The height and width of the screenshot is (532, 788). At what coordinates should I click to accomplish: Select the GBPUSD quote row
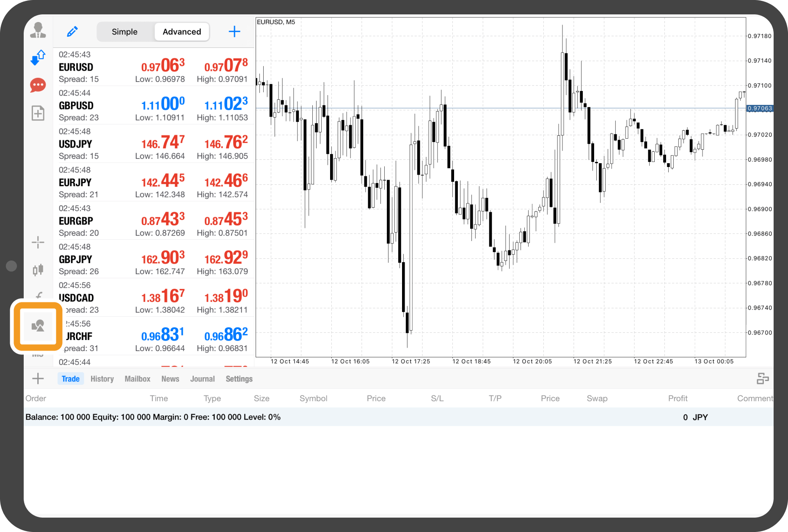point(153,105)
